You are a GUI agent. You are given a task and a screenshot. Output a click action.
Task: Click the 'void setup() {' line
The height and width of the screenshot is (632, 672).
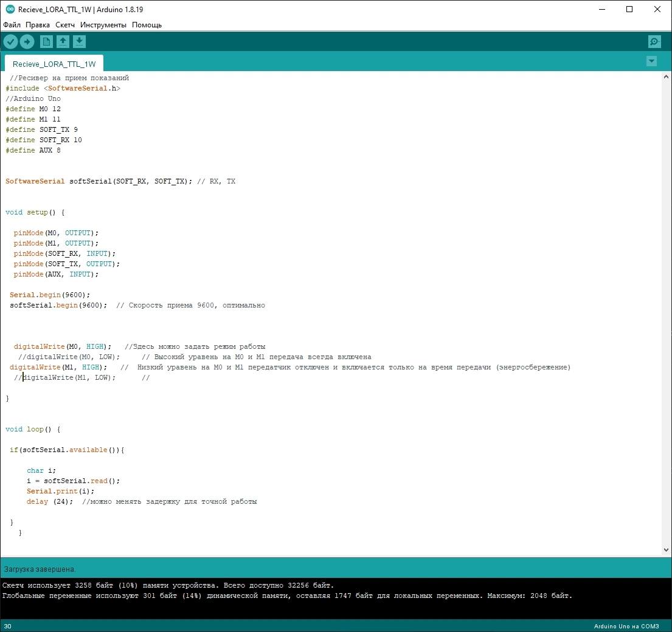[x=35, y=212]
